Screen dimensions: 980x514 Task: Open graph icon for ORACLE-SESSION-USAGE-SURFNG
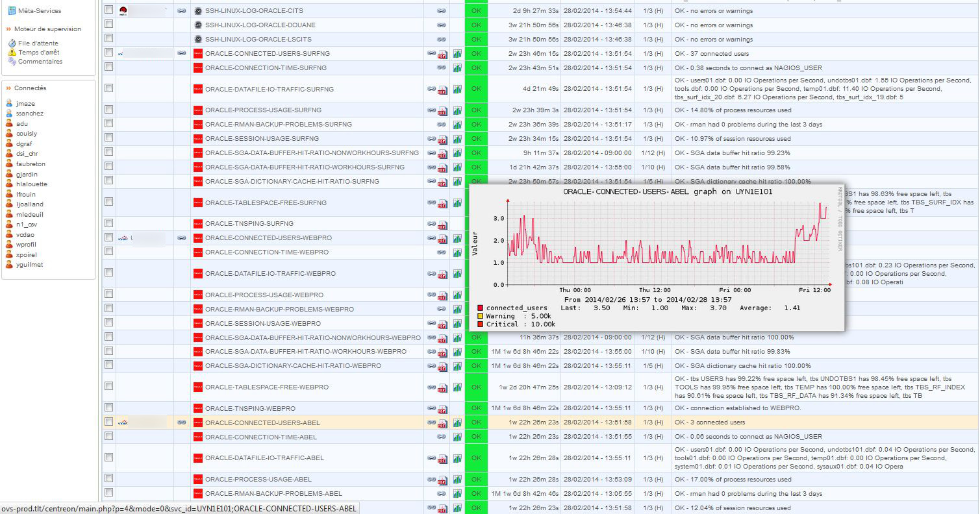tap(457, 139)
